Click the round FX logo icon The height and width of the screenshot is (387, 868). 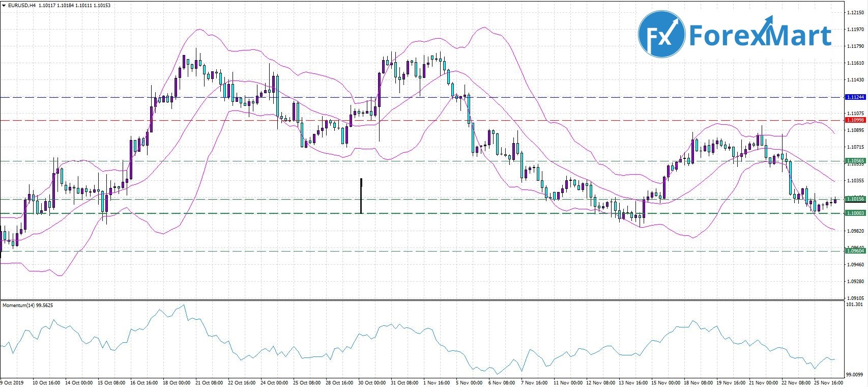click(x=661, y=34)
